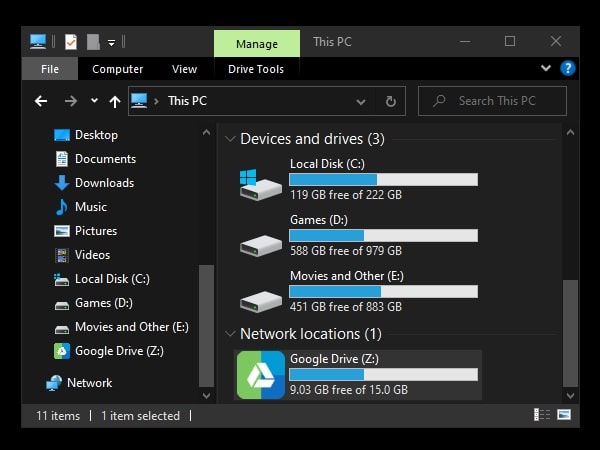Click the Search This PC field
This screenshot has height=450, width=600.
492,101
